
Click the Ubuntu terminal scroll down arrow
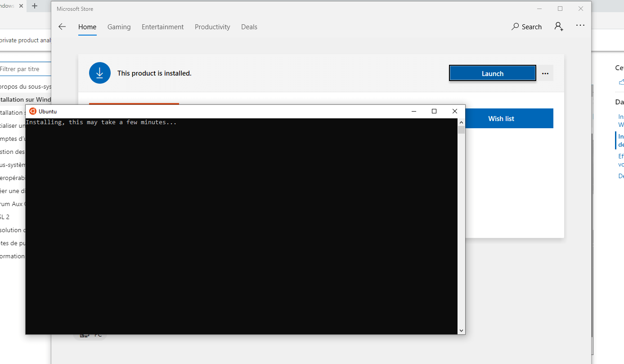click(461, 331)
